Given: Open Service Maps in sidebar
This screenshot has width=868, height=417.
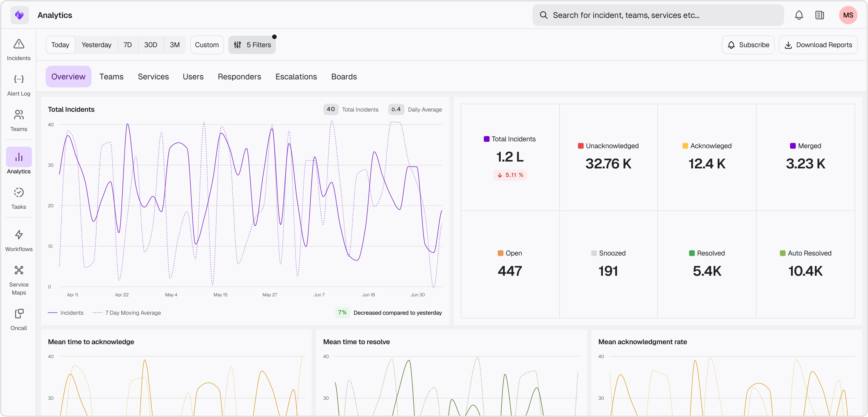Looking at the screenshot, I should [x=18, y=270].
